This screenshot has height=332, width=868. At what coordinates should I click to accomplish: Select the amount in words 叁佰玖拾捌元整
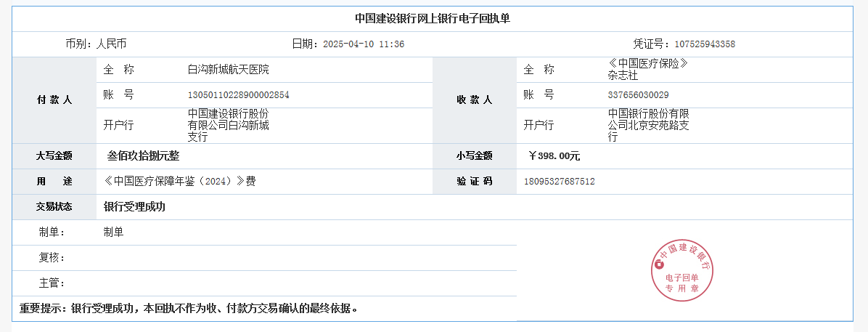coord(144,155)
